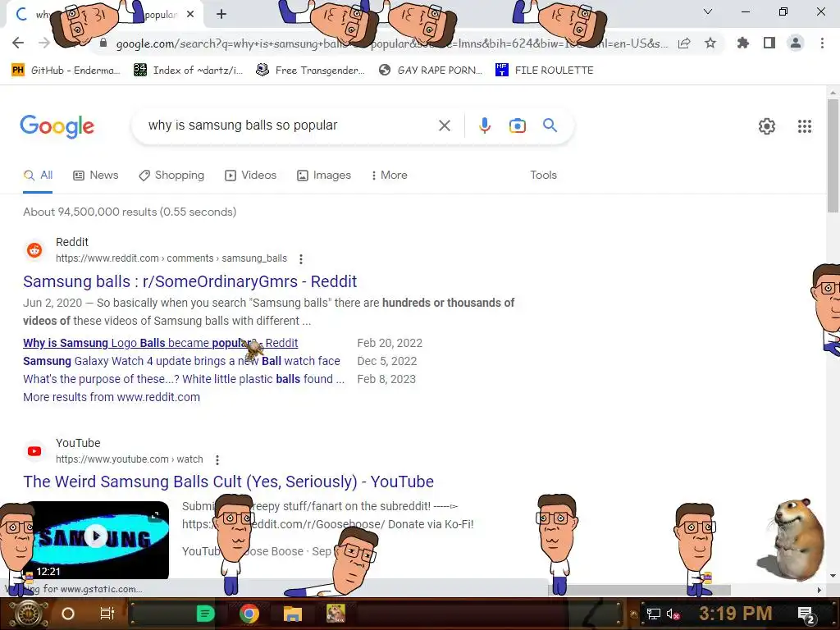The width and height of the screenshot is (840, 630).
Task: Open More results from www.reddit.com
Action: tap(112, 398)
